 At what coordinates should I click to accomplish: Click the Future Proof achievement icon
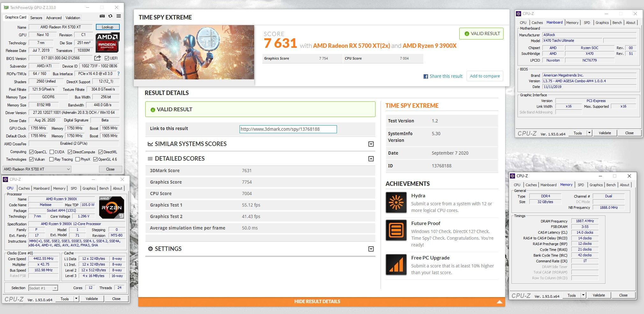tap(396, 230)
